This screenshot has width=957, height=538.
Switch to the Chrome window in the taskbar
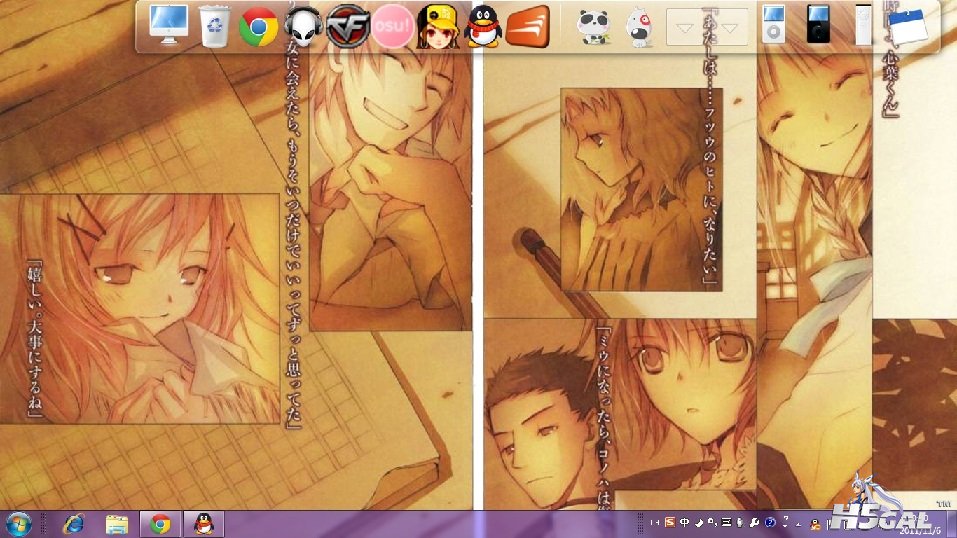tap(160, 524)
